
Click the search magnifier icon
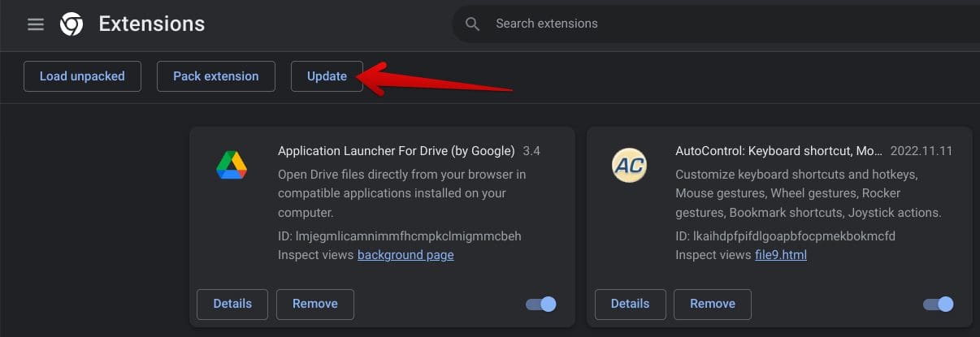pos(473,24)
